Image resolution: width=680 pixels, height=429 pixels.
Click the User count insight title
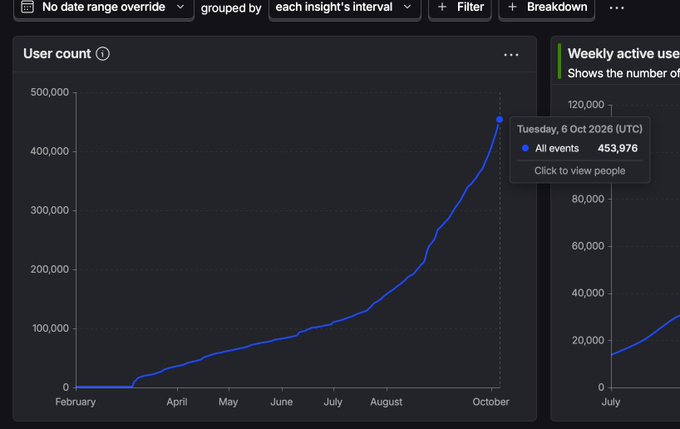[57, 54]
